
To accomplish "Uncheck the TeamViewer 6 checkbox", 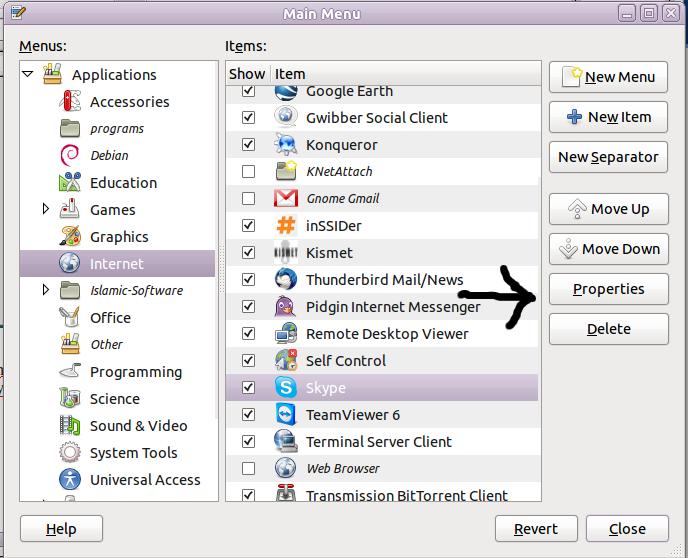I will point(248,415).
